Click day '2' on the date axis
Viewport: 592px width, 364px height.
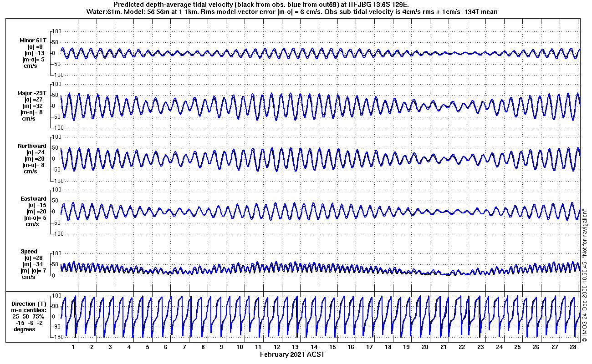[92, 347]
